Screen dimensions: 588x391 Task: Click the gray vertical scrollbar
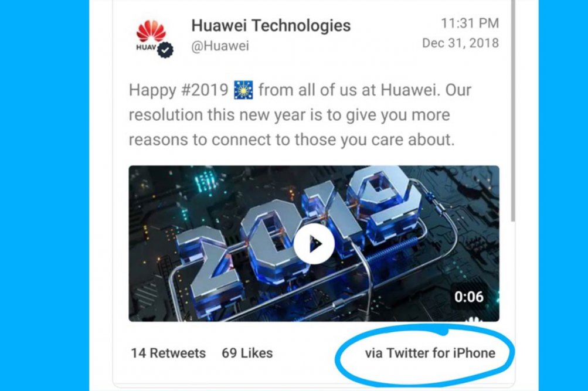[514, 111]
